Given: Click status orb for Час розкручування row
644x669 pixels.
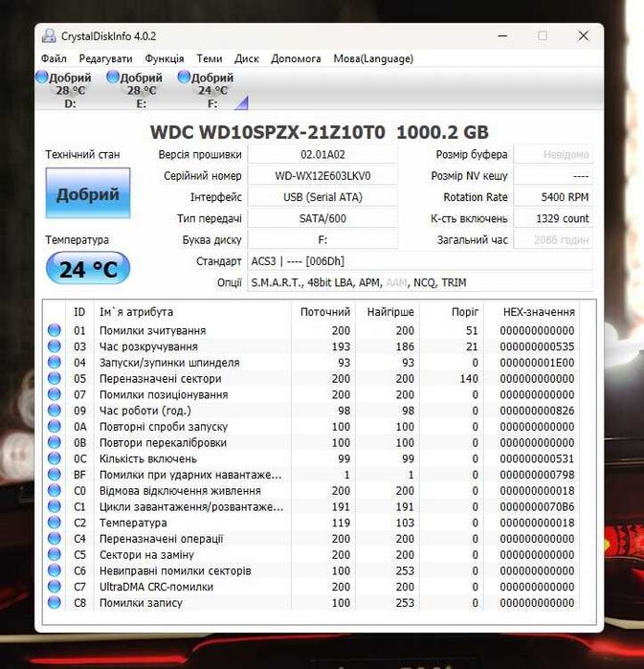Looking at the screenshot, I should pyautogui.click(x=55, y=346).
